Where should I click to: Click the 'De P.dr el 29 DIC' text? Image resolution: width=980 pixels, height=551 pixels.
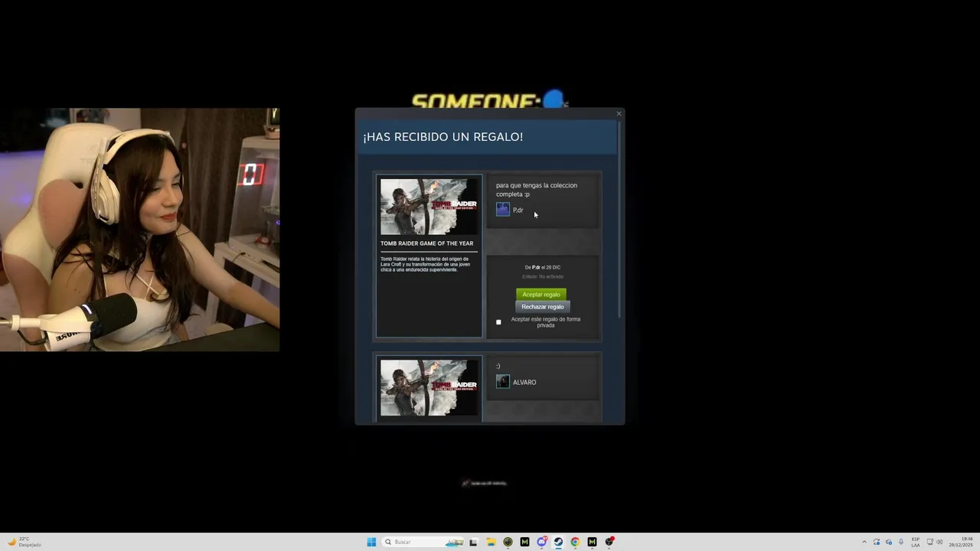[x=542, y=267]
